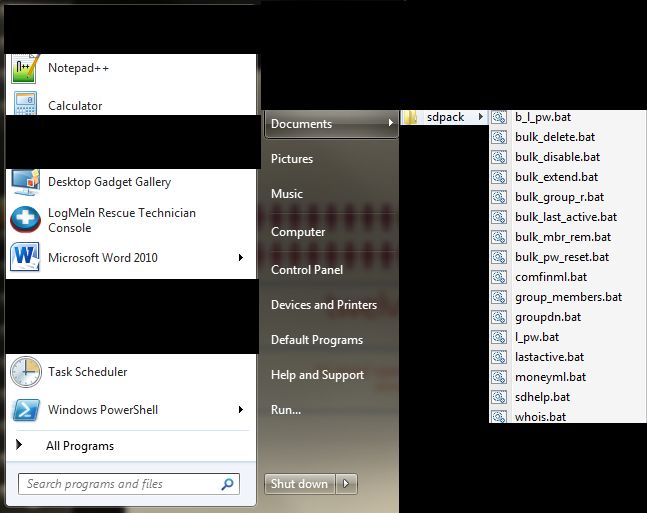Screen dimensions: 647x513
Task: Open Control Panel
Action: pos(307,270)
